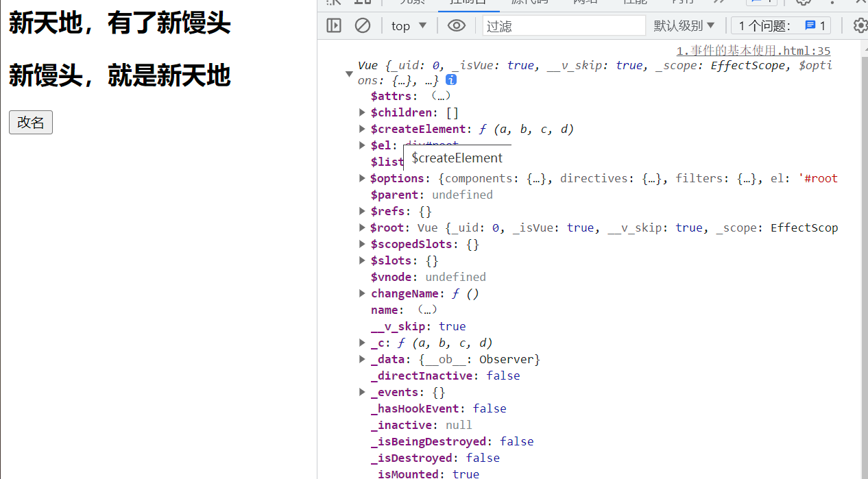The width and height of the screenshot is (868, 479).
Task: Open the 1.事件的基本使用.html:35 source link
Action: (x=753, y=51)
